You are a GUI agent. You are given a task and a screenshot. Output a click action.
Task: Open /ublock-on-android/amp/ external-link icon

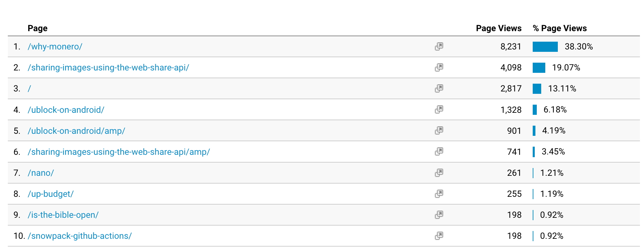(x=439, y=130)
